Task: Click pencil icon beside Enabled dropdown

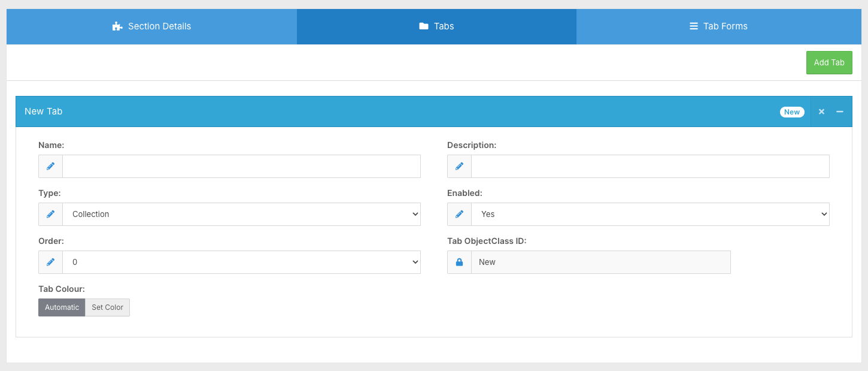Action: coord(459,214)
